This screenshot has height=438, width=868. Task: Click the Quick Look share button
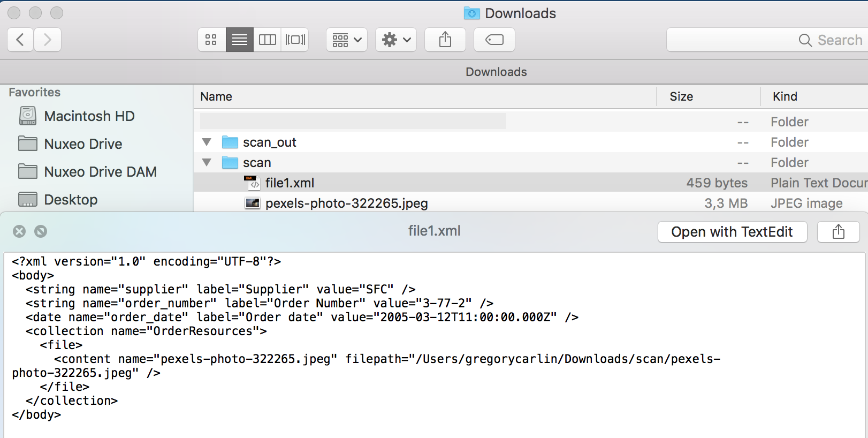coord(839,232)
